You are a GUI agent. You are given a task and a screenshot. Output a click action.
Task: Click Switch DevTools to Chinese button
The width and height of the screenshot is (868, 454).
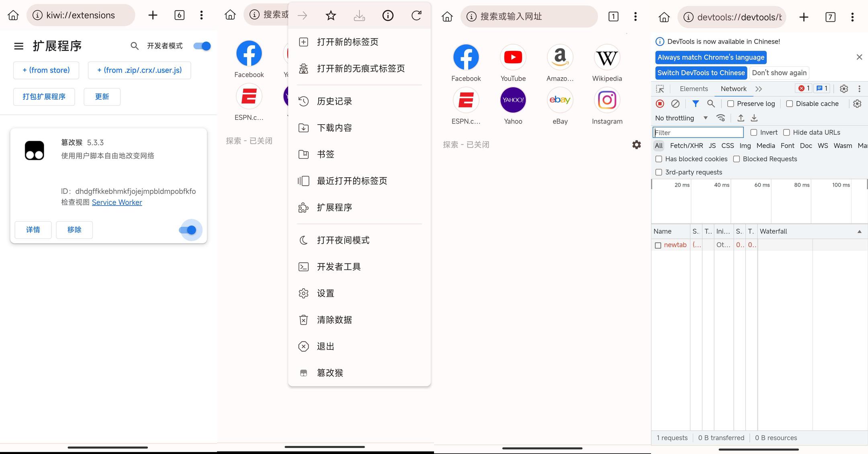pyautogui.click(x=701, y=73)
